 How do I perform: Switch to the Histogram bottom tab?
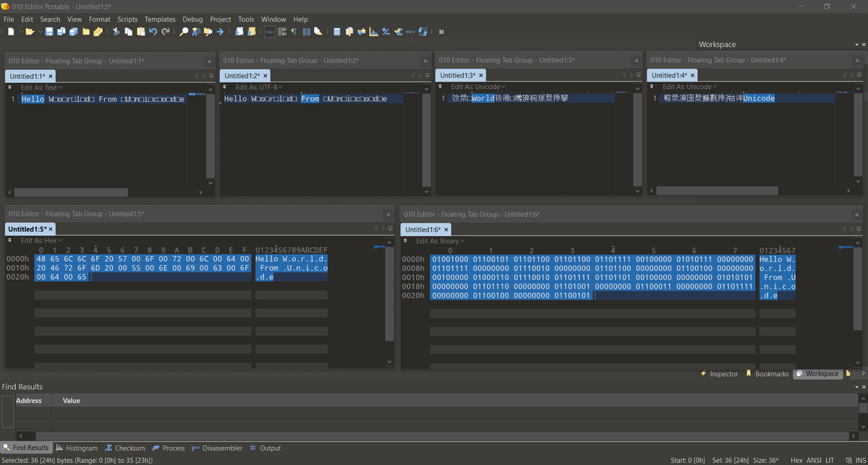click(77, 448)
